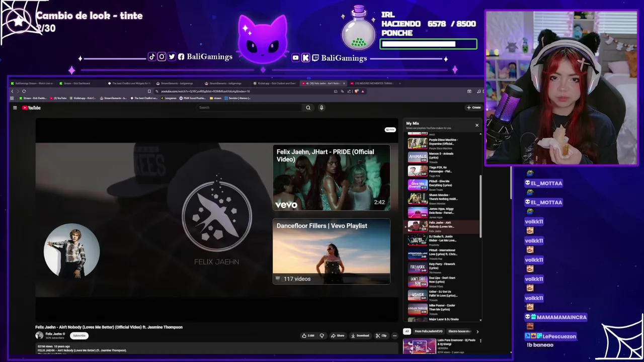The image size is (644, 362).
Task: Switch to the MEJORES MOMENTOS browser tab
Action: (x=373, y=83)
